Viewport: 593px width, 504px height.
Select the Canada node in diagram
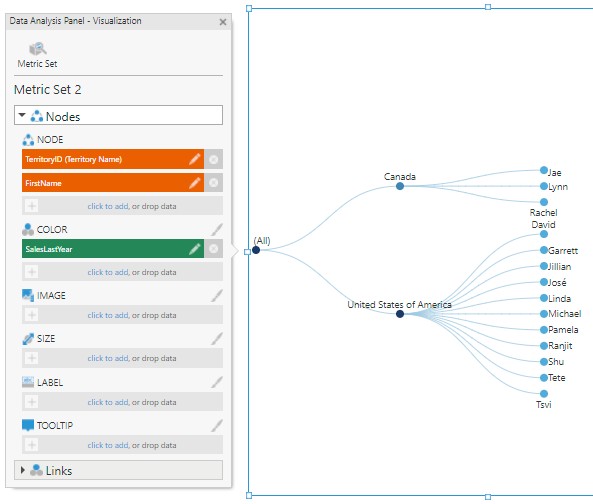coord(400,186)
